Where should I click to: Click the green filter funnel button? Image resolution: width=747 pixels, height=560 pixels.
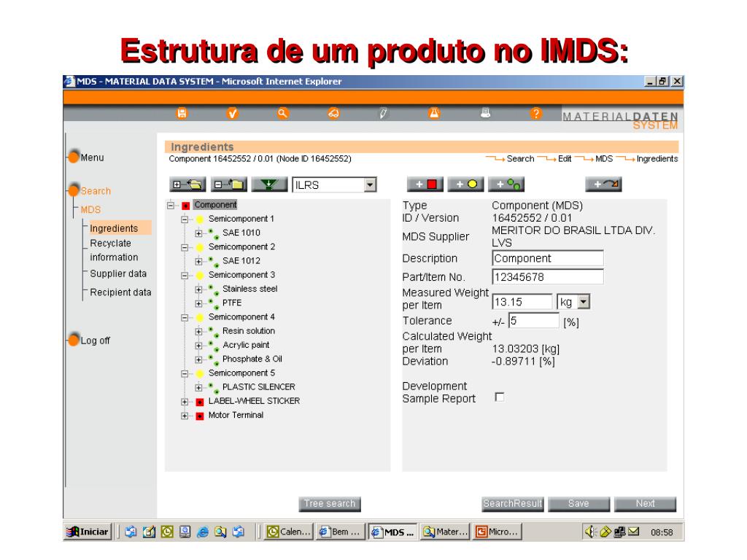click(270, 184)
